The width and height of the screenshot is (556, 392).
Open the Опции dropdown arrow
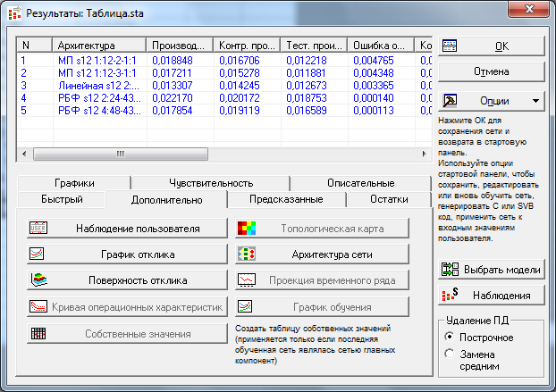pos(535,101)
